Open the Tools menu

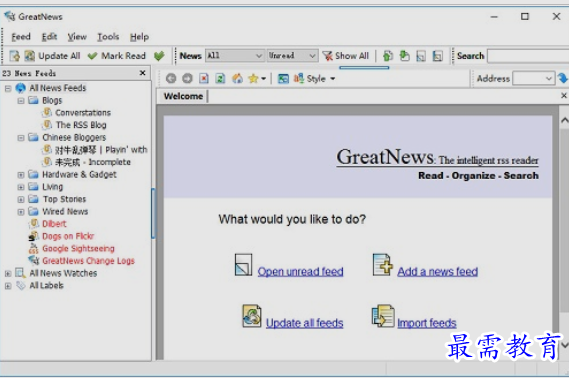[108, 37]
